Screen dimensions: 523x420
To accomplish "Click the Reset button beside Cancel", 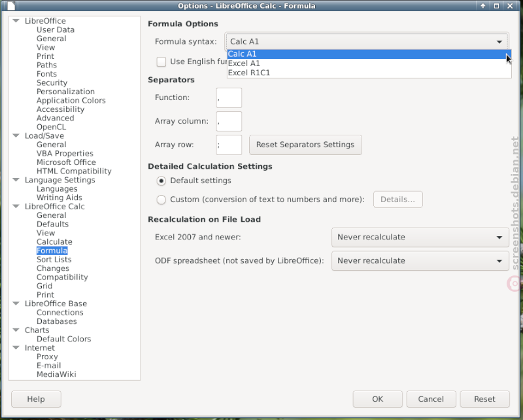I will click(484, 399).
